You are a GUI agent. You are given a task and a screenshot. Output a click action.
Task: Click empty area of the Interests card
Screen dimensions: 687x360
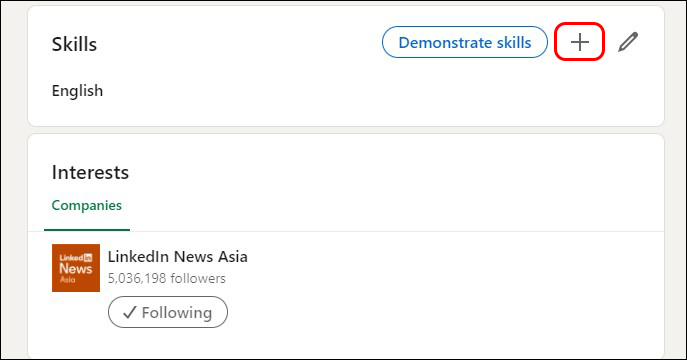[438, 298]
